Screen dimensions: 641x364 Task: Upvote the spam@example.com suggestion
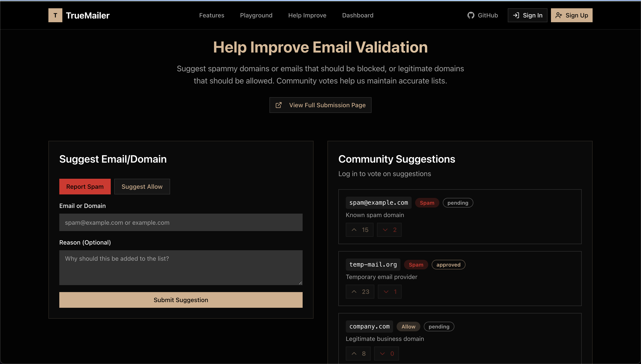pos(359,230)
